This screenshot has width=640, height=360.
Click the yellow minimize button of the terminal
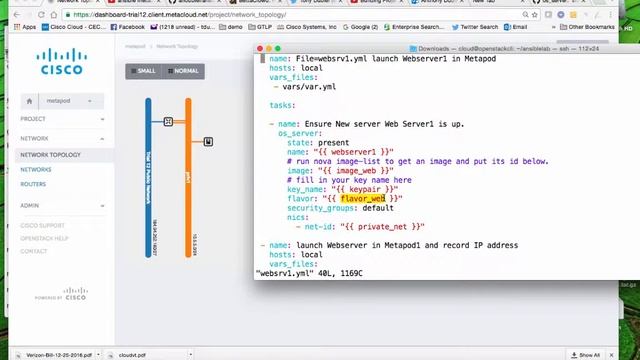click(x=269, y=49)
